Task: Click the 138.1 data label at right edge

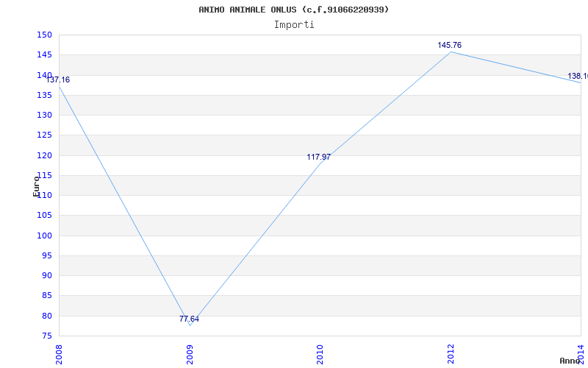Action: [578, 77]
